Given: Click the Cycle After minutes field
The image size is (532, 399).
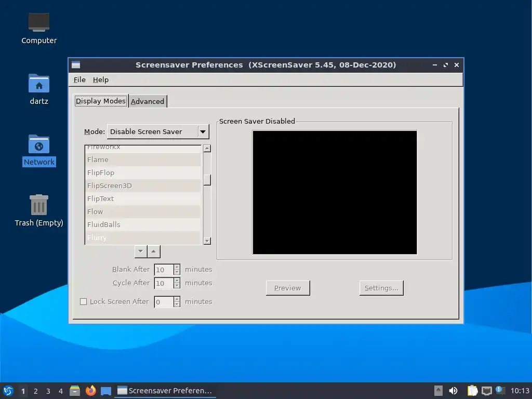Looking at the screenshot, I should pyautogui.click(x=164, y=283).
